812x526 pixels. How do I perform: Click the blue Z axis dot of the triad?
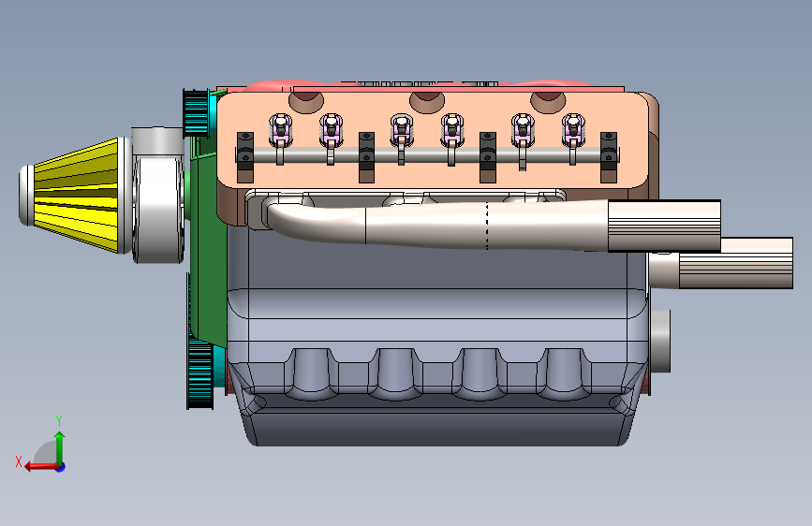[x=61, y=467]
